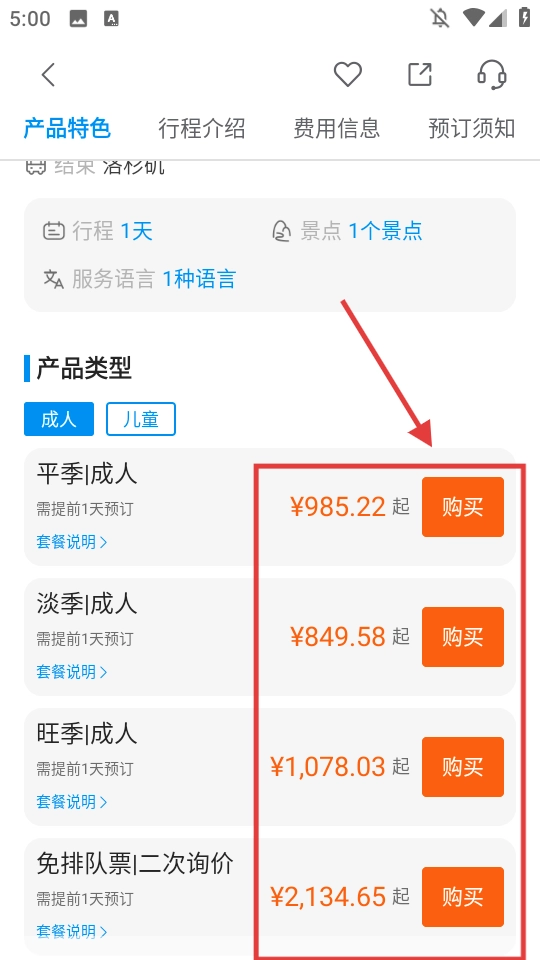Favorite this product with the heart icon

[x=348, y=75]
